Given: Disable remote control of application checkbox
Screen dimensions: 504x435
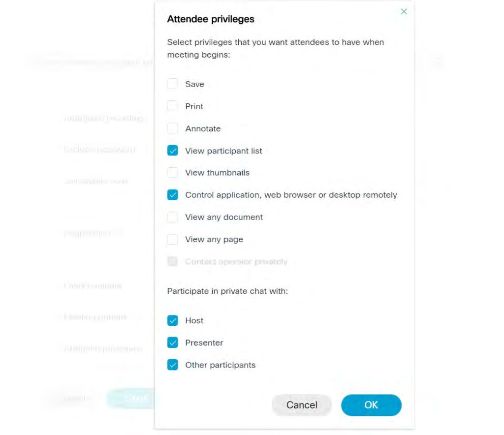Looking at the screenshot, I should pos(172,195).
